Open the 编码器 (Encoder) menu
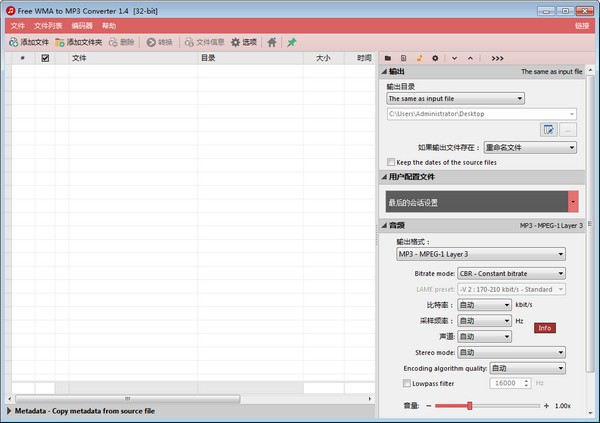 (82, 25)
